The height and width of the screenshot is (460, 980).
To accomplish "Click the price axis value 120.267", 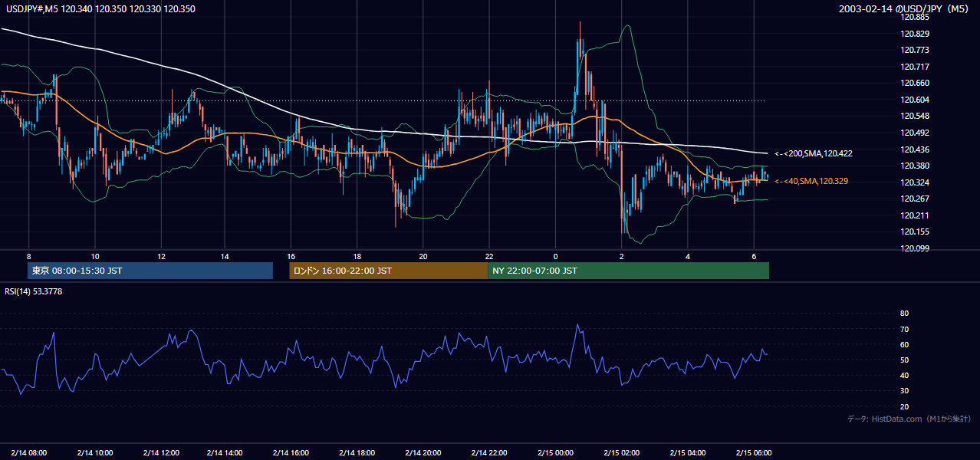I will click(x=916, y=199).
